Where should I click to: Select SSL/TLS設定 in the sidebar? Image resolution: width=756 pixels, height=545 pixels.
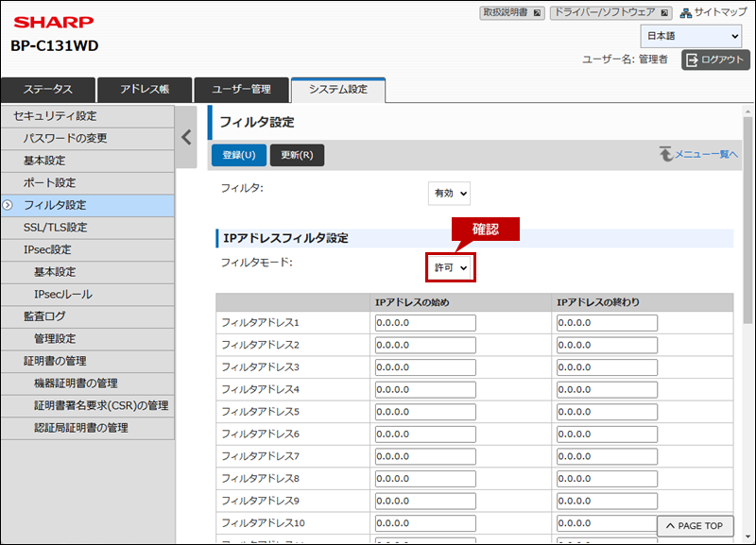(56, 228)
